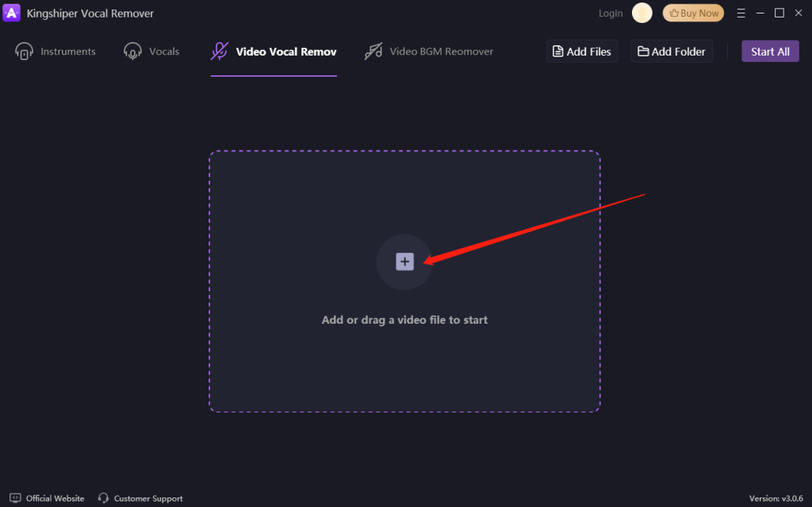812x507 pixels.
Task: Open the Instruments tab
Action: pyautogui.click(x=56, y=52)
